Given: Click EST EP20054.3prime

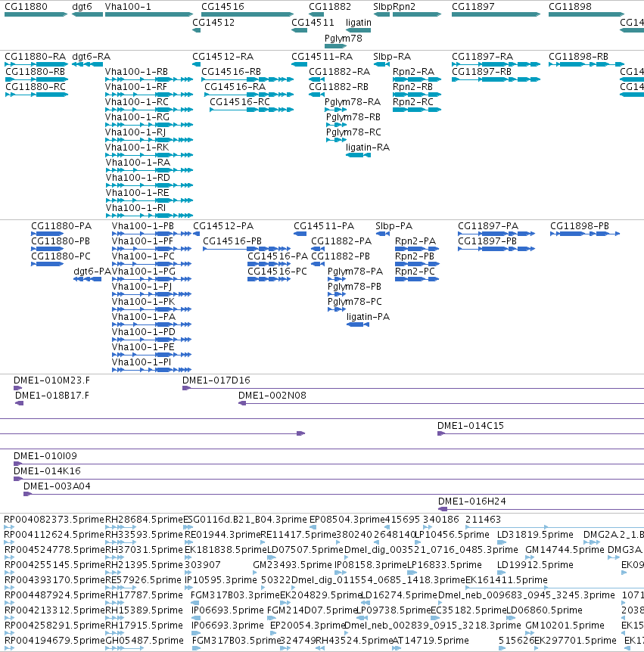Looking at the screenshot, I should pos(308,626).
